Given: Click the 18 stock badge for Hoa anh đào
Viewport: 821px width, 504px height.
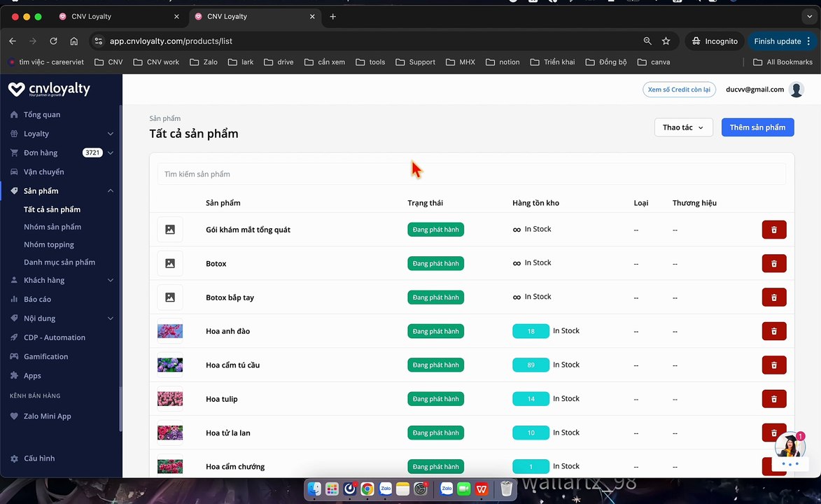Looking at the screenshot, I should point(531,331).
